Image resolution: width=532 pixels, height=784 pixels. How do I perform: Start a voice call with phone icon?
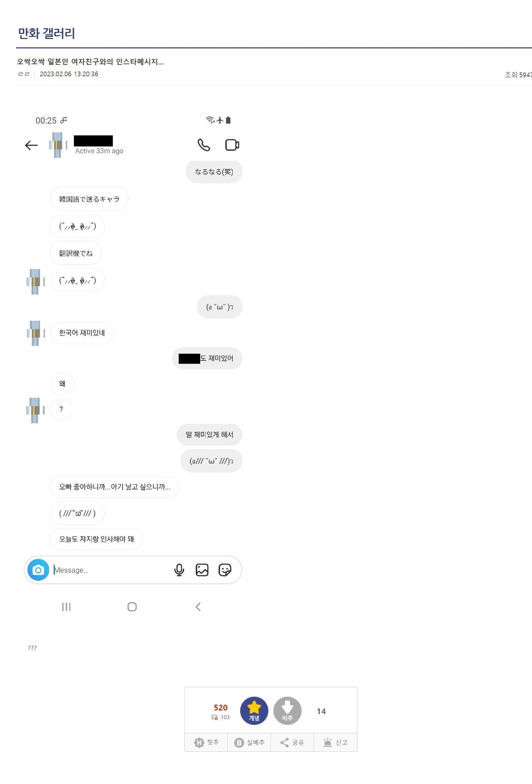pos(204,145)
